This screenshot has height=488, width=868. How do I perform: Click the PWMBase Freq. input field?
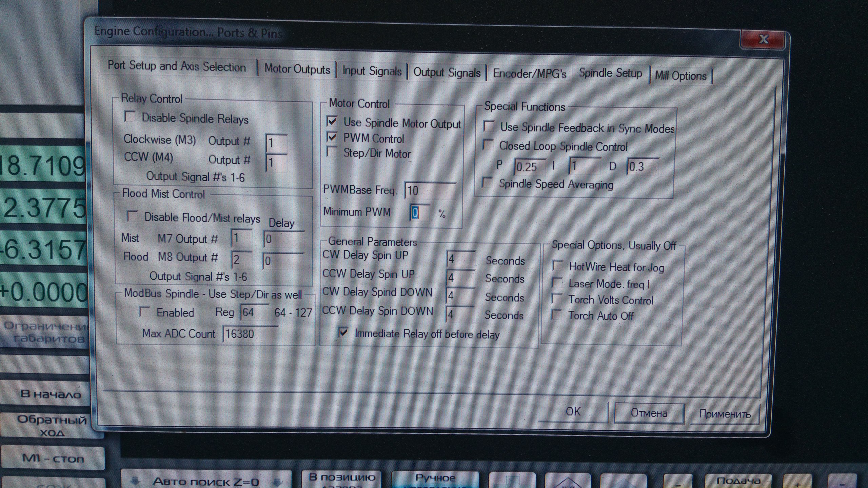click(x=430, y=190)
